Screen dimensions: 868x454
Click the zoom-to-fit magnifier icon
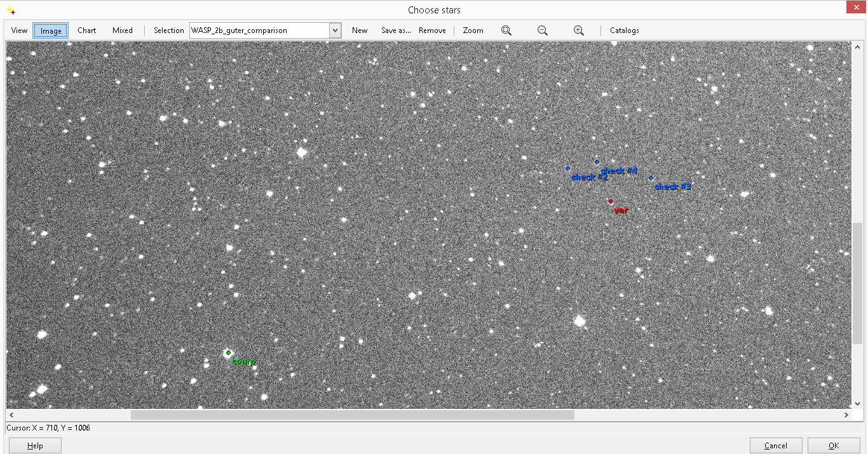pos(506,30)
